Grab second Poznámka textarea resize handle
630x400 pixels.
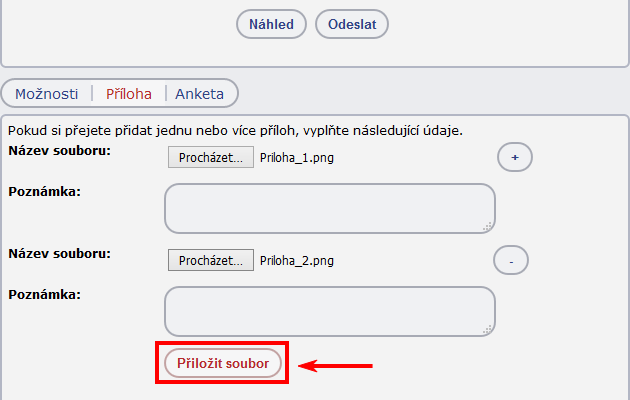[488, 330]
